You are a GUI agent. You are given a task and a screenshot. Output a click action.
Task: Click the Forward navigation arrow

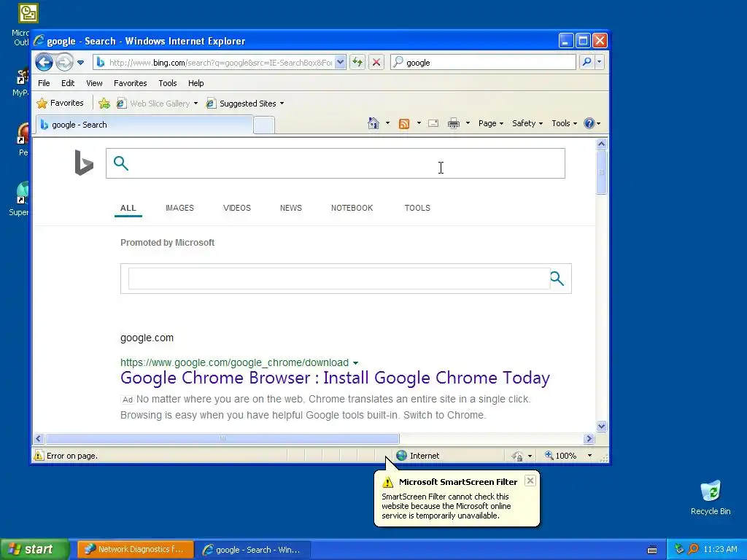64,62
